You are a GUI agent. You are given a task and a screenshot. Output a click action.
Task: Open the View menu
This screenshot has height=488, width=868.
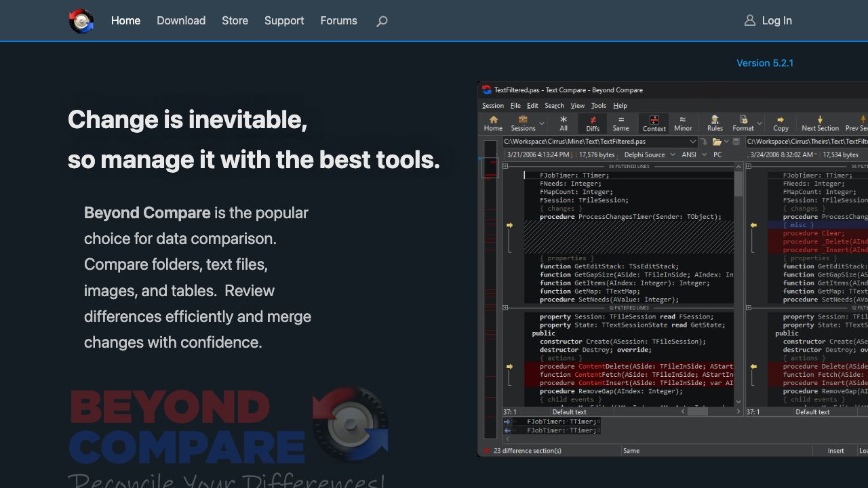[577, 106]
